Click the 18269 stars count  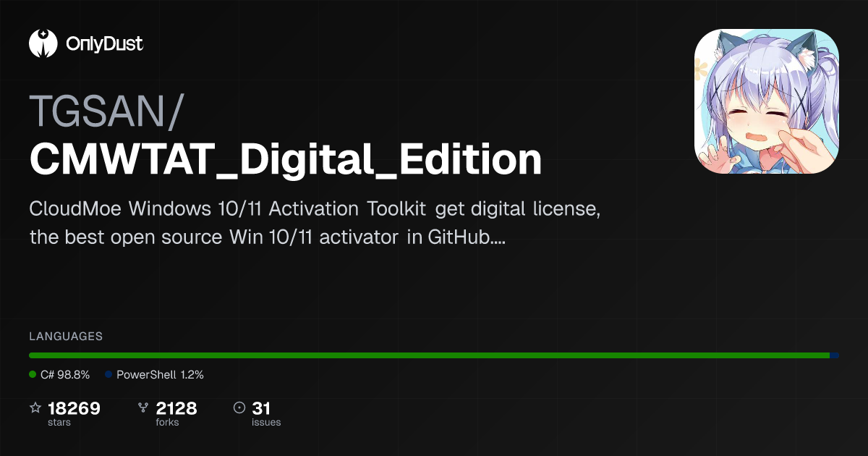[x=74, y=409]
